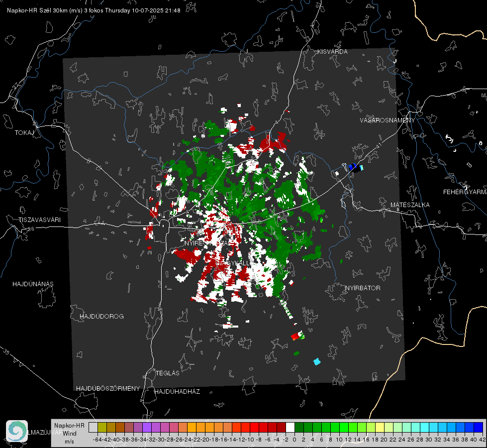Pick the bright purple swatch between -34 and -32
Screen dimensions: 487x448
tap(147, 427)
